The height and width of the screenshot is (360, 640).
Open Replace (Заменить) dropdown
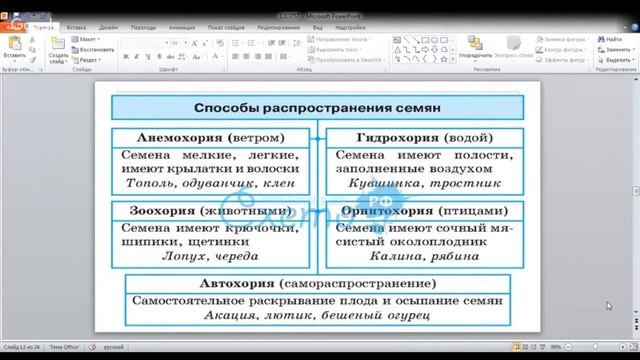click(616, 49)
